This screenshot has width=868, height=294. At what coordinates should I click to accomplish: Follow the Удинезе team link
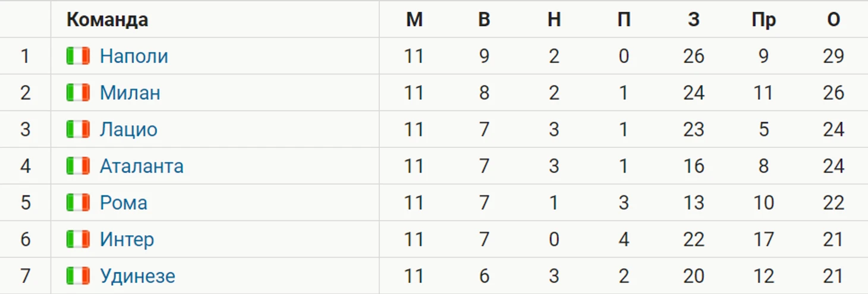coord(137,276)
